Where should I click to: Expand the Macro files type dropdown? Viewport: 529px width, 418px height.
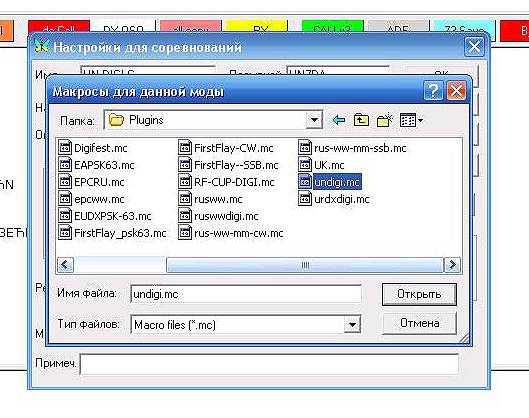(x=352, y=325)
